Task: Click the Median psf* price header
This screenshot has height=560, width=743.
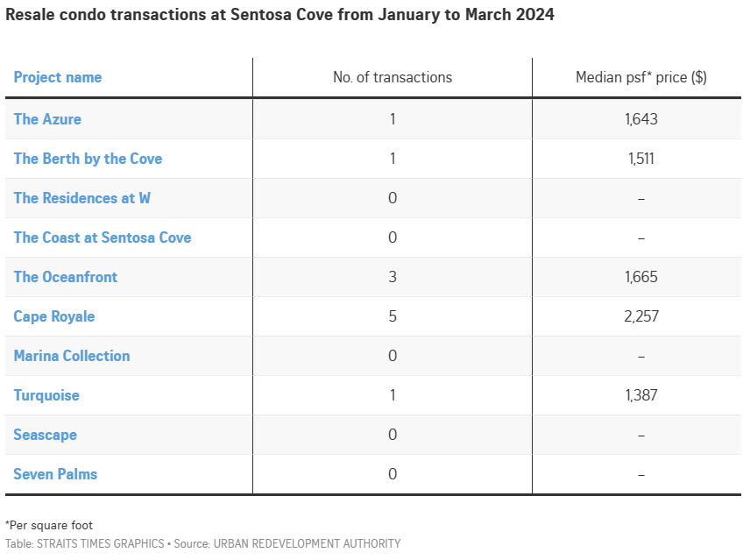Action: coord(640,77)
